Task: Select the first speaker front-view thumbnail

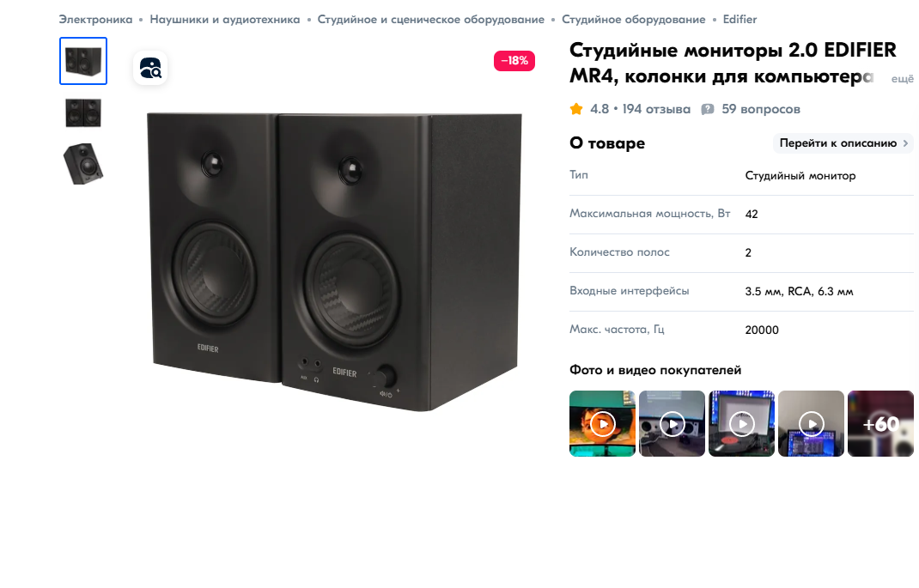Action: pos(83,61)
